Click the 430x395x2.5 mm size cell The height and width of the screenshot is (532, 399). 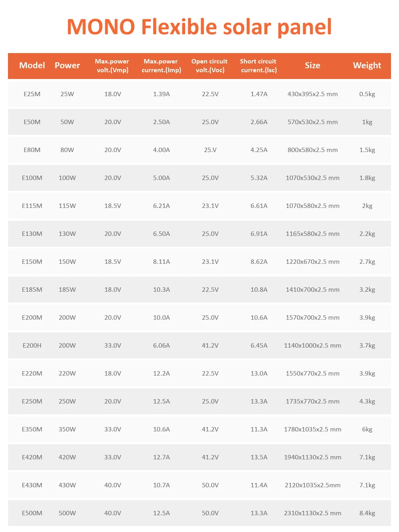[312, 94]
